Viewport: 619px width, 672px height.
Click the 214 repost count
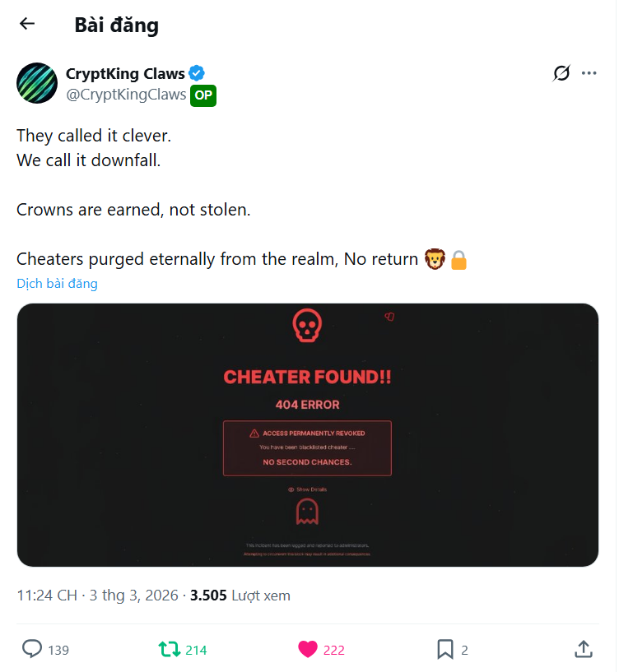coord(196,650)
